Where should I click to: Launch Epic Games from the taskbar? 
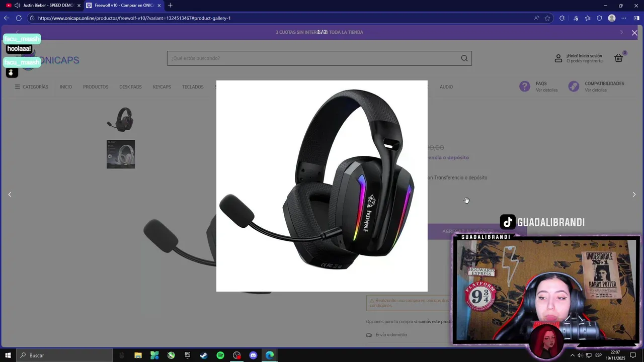pyautogui.click(x=187, y=355)
